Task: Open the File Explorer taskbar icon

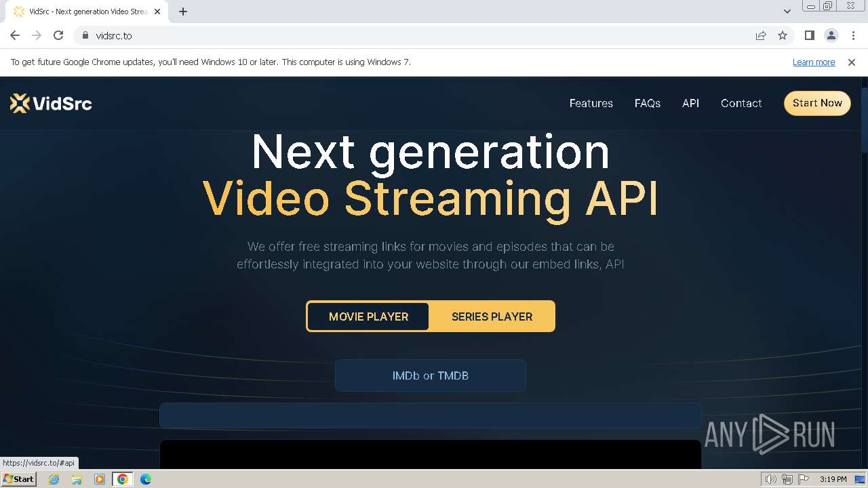Action: (x=77, y=479)
